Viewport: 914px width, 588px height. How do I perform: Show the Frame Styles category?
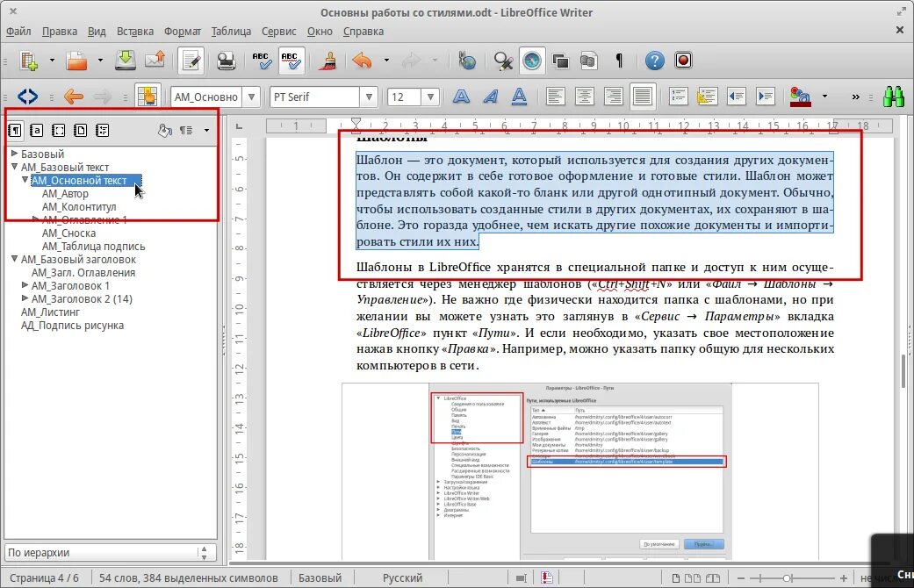pyautogui.click(x=58, y=130)
